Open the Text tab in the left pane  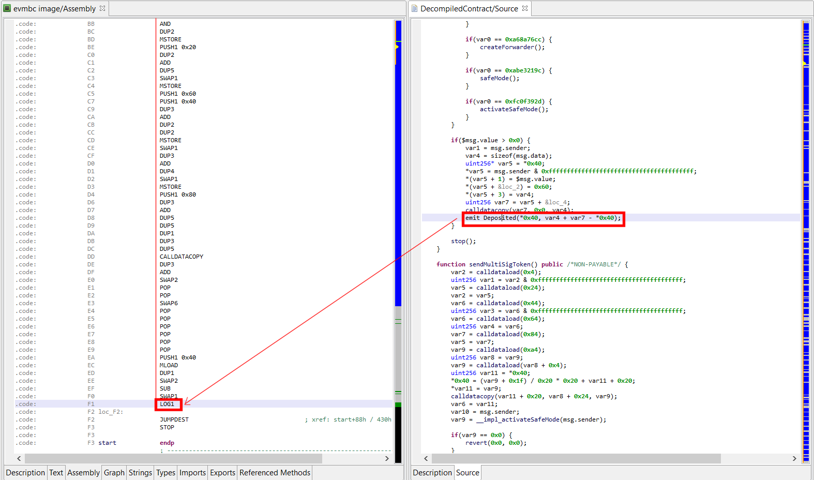(x=56, y=473)
